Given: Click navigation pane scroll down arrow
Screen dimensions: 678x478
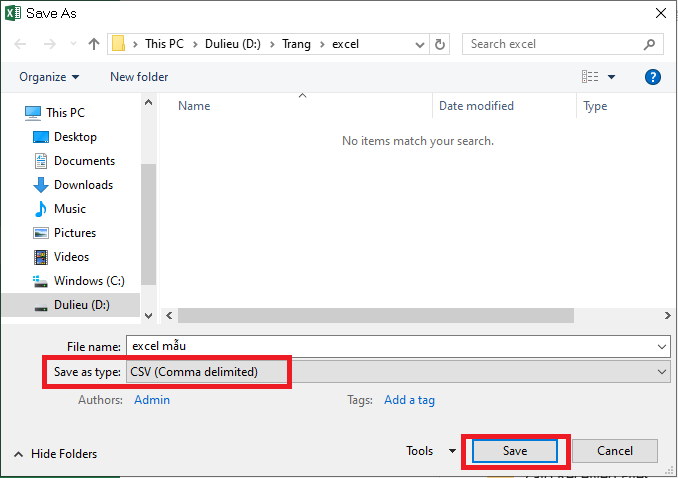Looking at the screenshot, I should [148, 316].
